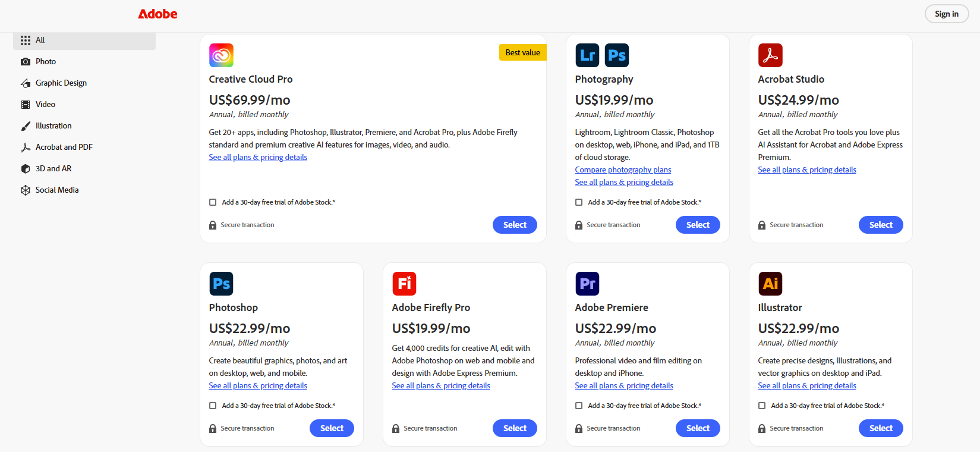Click the Acrobat Studio red PDF icon

pos(770,55)
